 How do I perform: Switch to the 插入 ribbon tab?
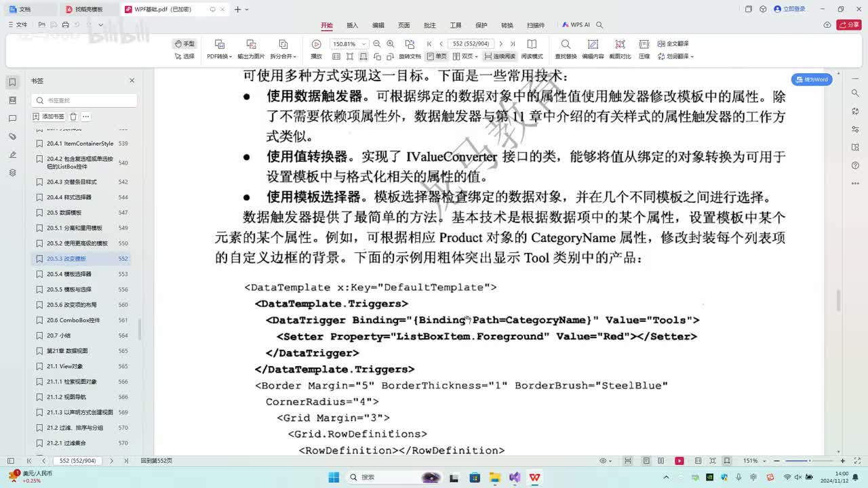tap(353, 25)
